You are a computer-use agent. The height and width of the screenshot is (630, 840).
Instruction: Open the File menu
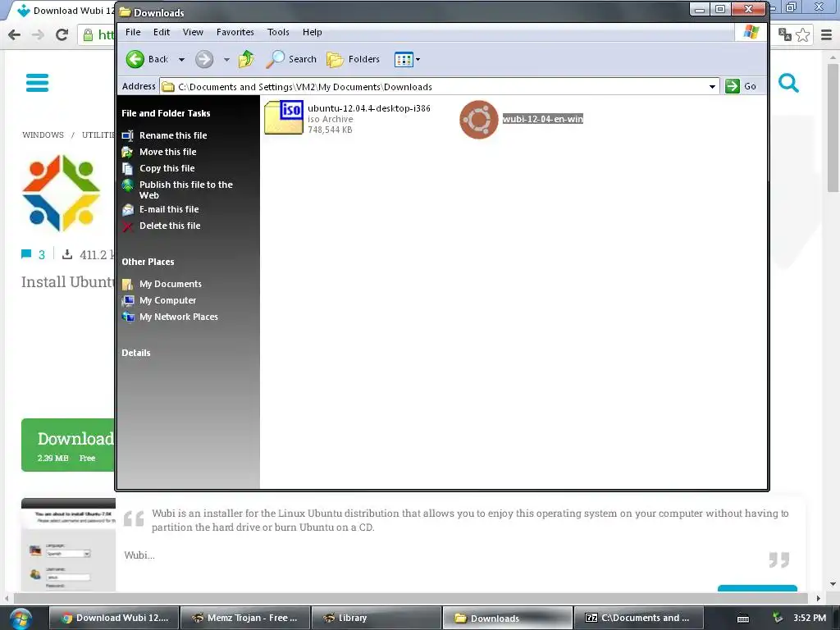tap(133, 32)
